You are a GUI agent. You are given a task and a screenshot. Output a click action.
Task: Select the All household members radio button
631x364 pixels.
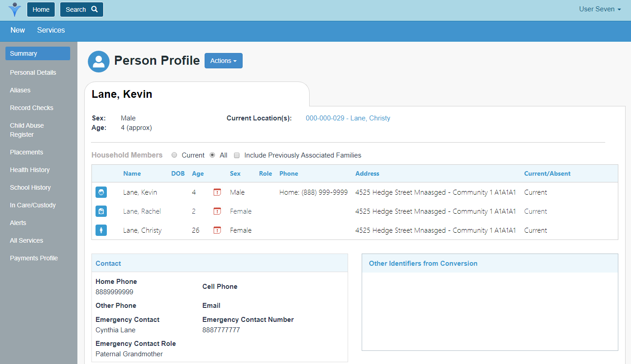[x=212, y=155]
